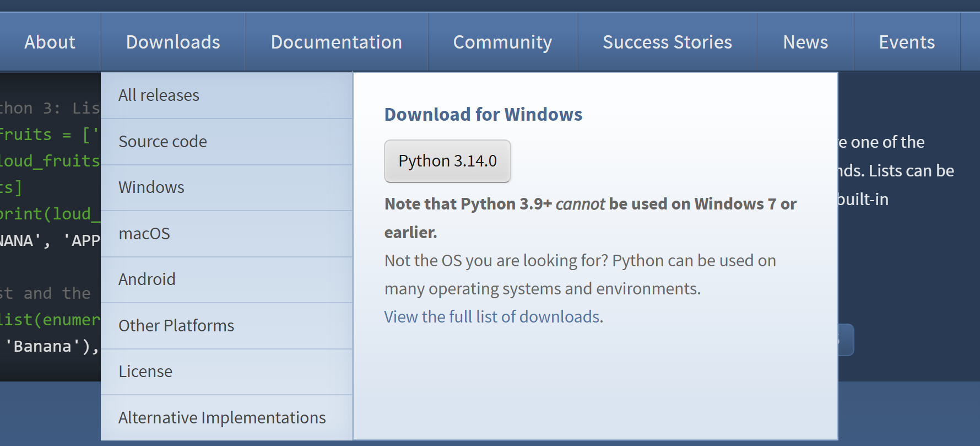Open the Community menu
This screenshot has height=446, width=980.
(502, 42)
